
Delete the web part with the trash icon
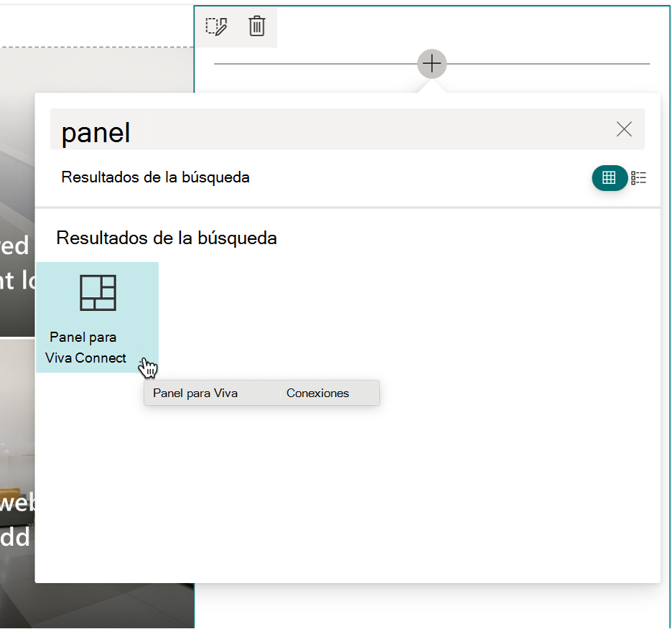[257, 26]
